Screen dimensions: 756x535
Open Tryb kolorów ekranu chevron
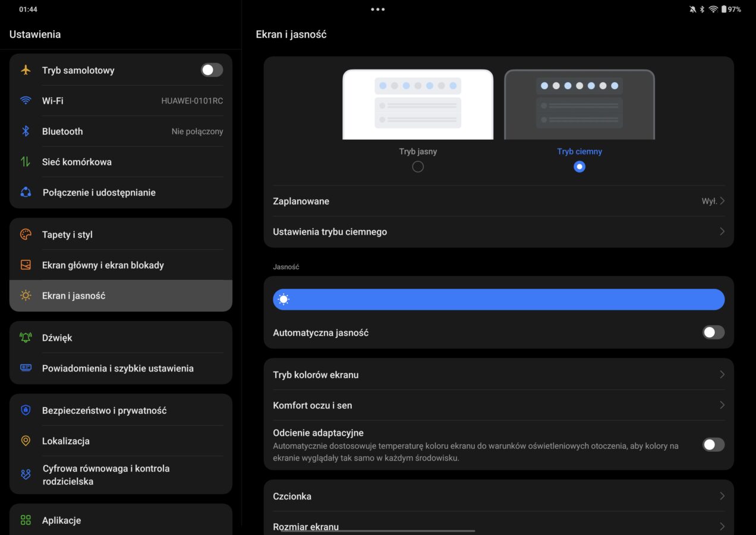[722, 374]
